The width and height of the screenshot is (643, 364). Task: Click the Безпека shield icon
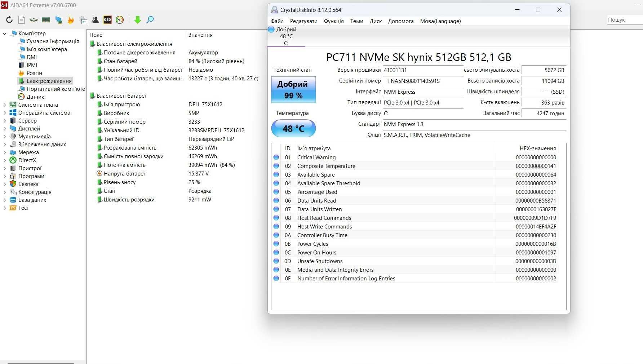(13, 184)
